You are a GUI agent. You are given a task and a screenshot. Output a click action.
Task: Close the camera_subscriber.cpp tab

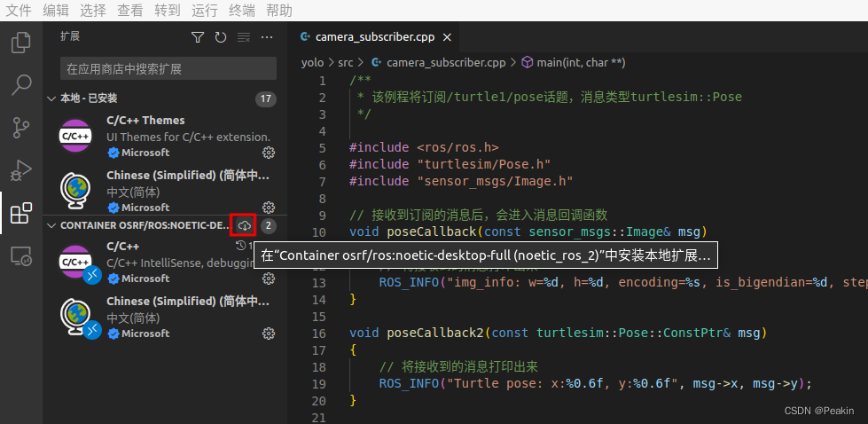tap(447, 37)
